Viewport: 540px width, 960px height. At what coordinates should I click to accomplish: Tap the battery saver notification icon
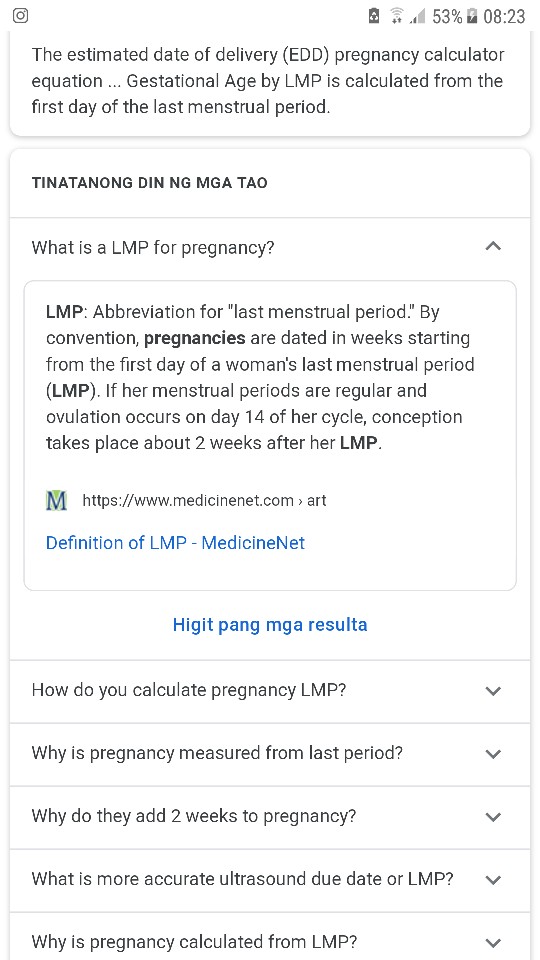[x=373, y=16]
